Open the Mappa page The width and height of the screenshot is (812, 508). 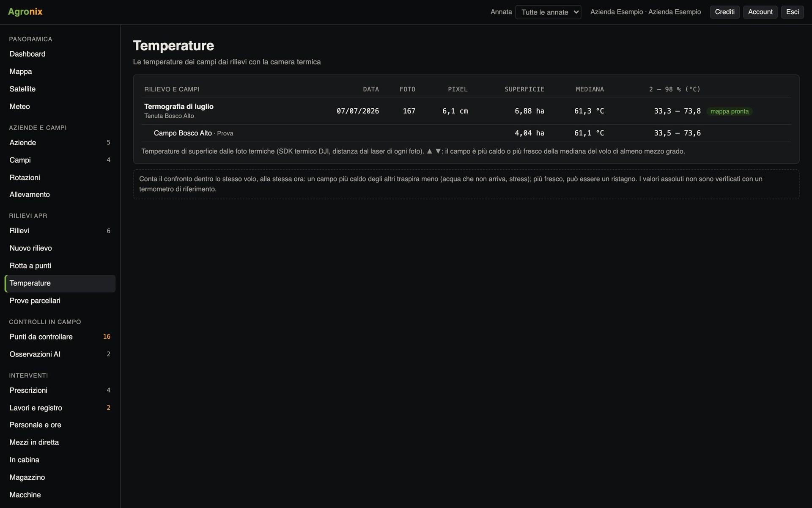(x=60, y=72)
